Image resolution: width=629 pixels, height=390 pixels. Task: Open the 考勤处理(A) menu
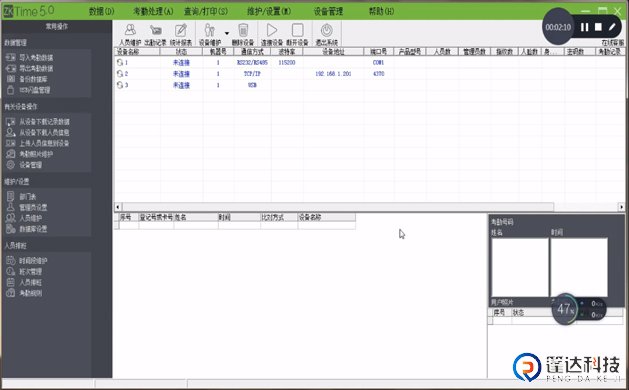pos(153,11)
